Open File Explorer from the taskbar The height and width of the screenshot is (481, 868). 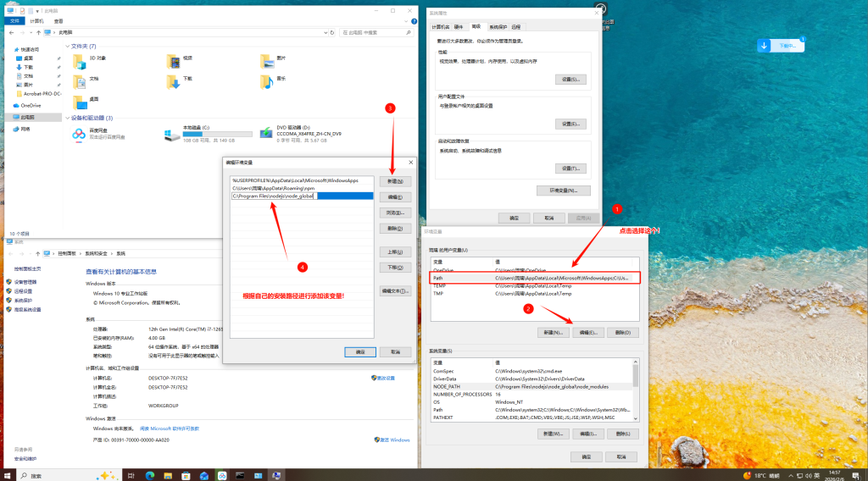(x=168, y=475)
